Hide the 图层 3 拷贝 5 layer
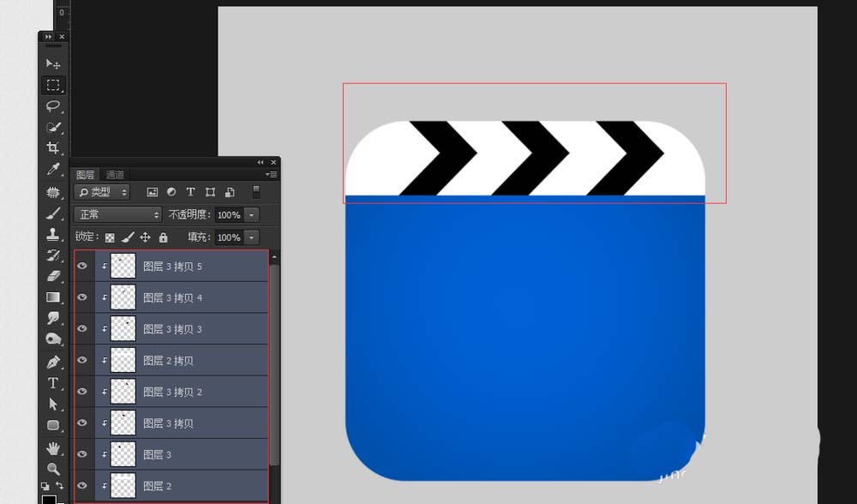Screen dimensions: 857x504 click(x=82, y=267)
